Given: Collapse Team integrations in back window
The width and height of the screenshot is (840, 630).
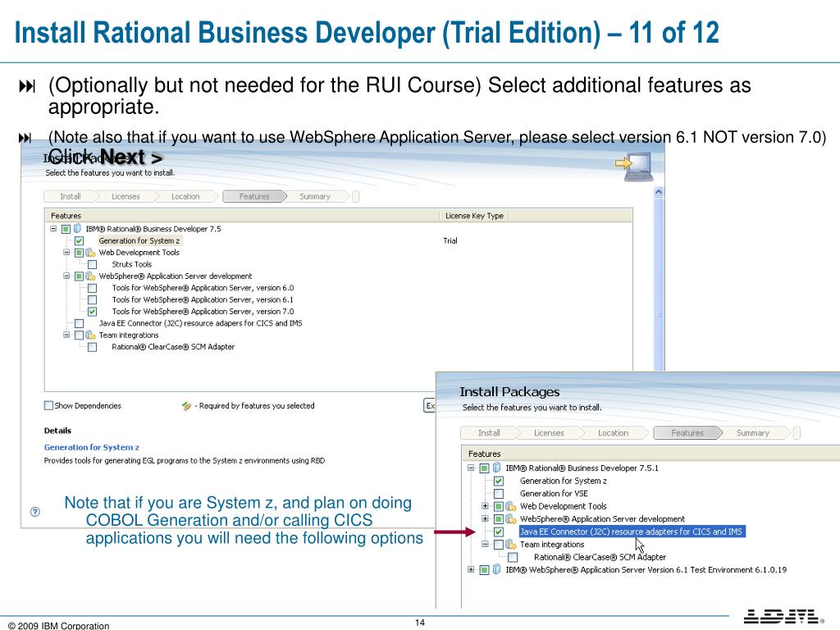Looking at the screenshot, I should (66, 335).
